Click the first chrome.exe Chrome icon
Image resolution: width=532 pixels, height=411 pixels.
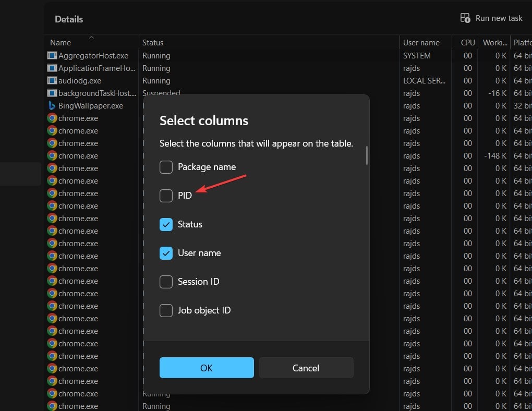click(x=52, y=118)
